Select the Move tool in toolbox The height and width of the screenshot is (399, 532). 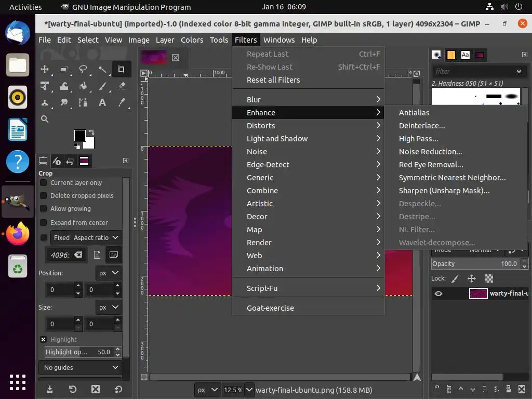tap(45, 70)
